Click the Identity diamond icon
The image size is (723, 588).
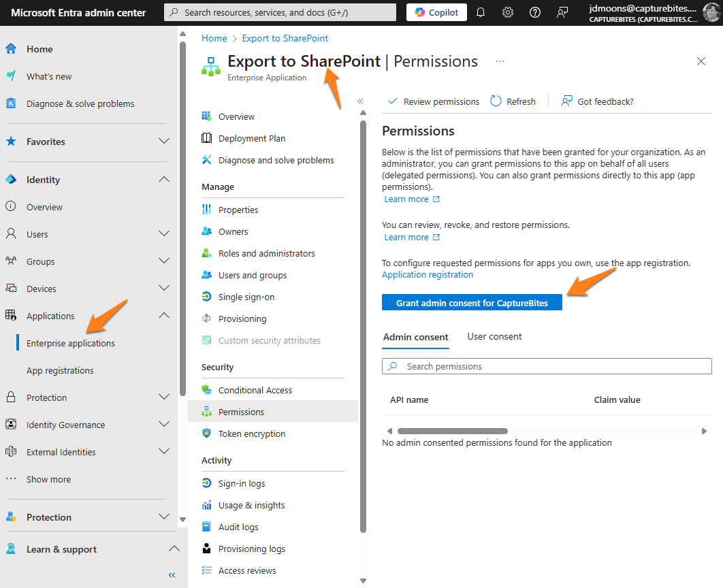point(11,180)
